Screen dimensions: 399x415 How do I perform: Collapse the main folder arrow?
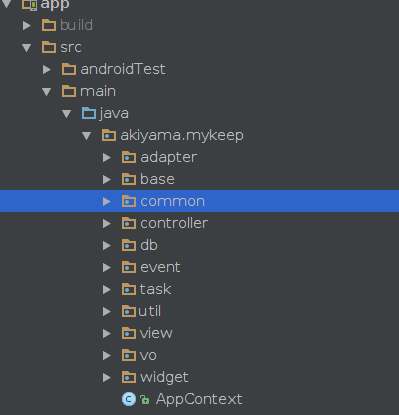point(47,91)
